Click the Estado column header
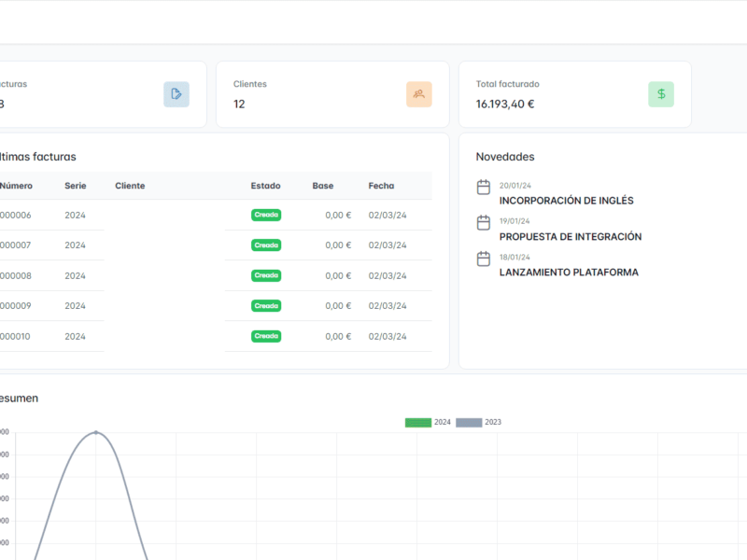Viewport: 747px width, 560px height. (x=265, y=185)
